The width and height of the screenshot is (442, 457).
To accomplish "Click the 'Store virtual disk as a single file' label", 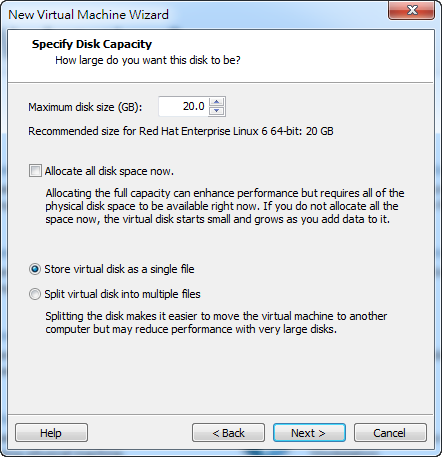I will 119,269.
